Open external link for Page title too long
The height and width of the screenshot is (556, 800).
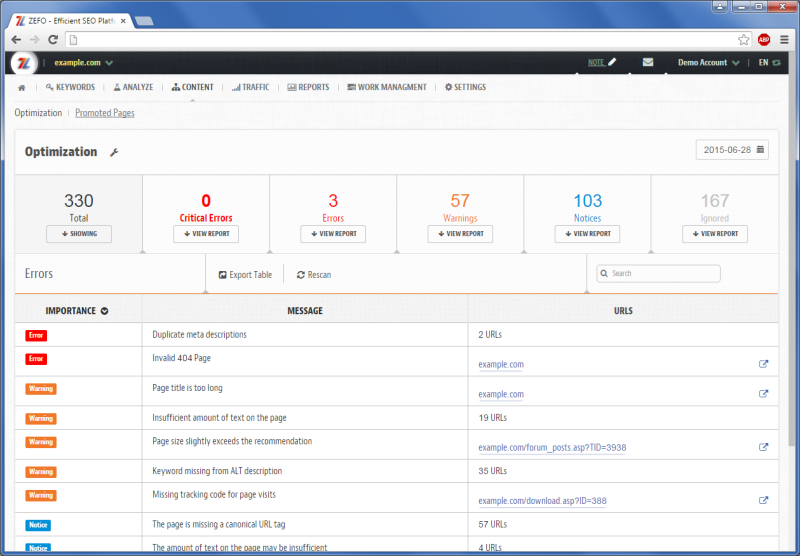click(763, 393)
